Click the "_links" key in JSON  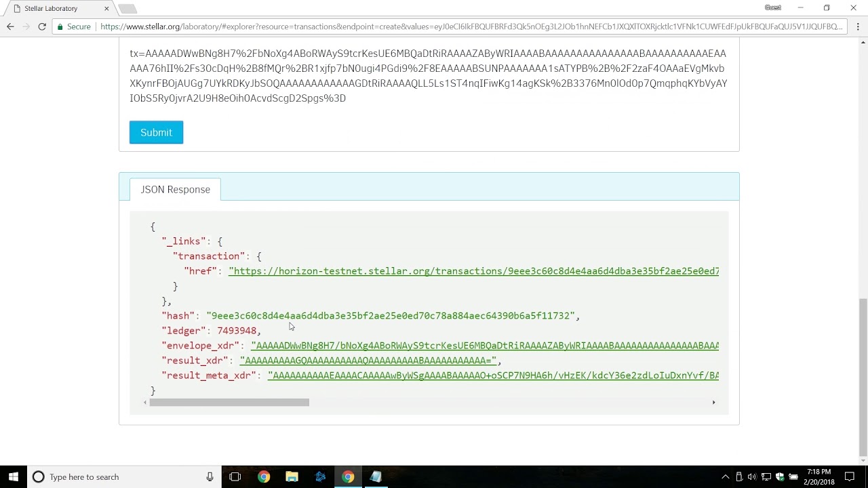(x=184, y=241)
